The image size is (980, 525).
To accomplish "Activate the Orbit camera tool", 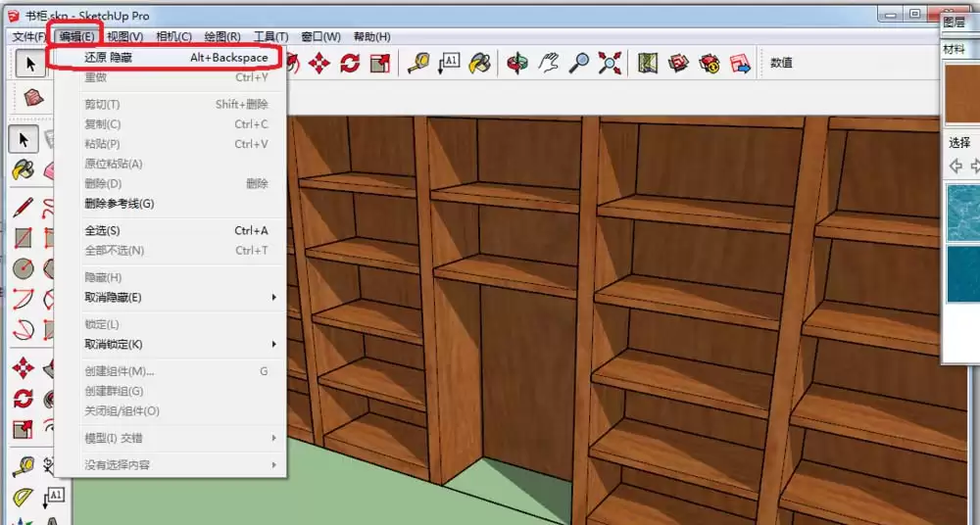I will tap(517, 63).
